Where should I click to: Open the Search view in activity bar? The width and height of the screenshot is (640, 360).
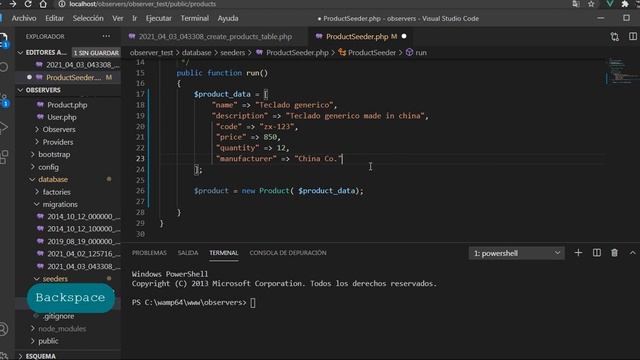pyautogui.click(x=4, y=67)
